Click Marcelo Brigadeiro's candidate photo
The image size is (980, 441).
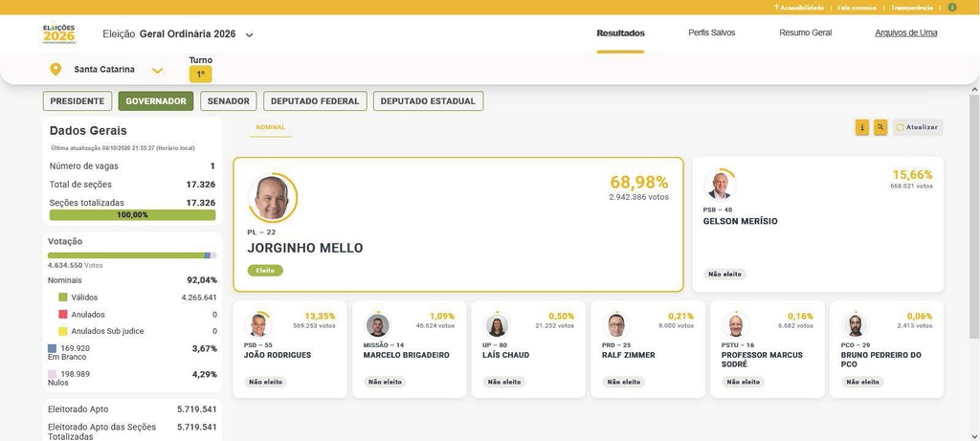click(377, 325)
